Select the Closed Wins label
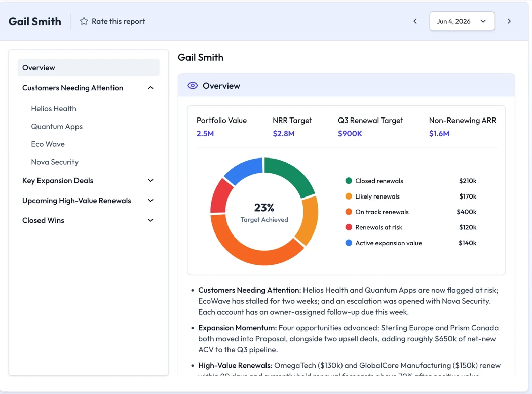 [43, 220]
